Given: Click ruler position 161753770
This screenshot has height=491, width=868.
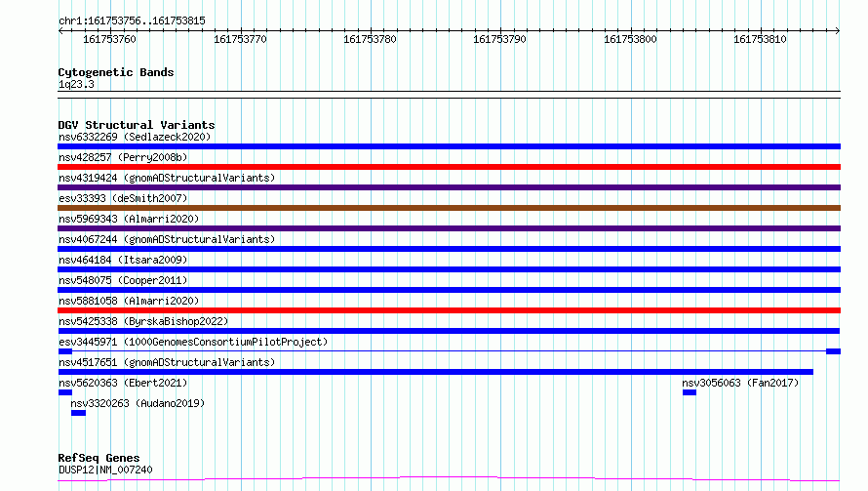Looking at the screenshot, I should tap(240, 39).
